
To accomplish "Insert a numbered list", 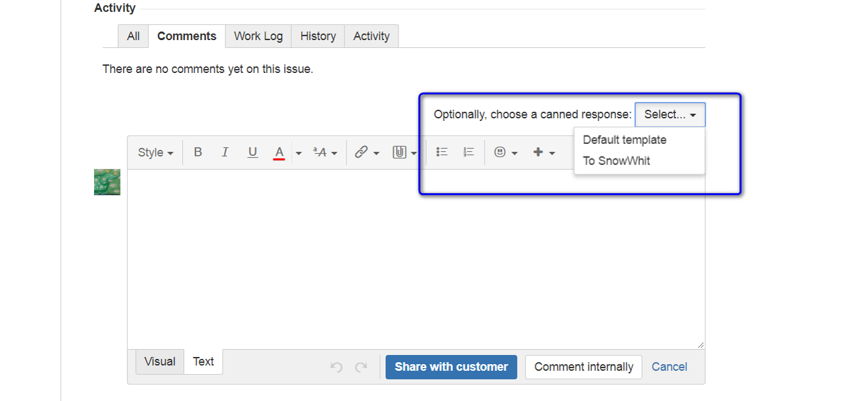I will coord(468,152).
